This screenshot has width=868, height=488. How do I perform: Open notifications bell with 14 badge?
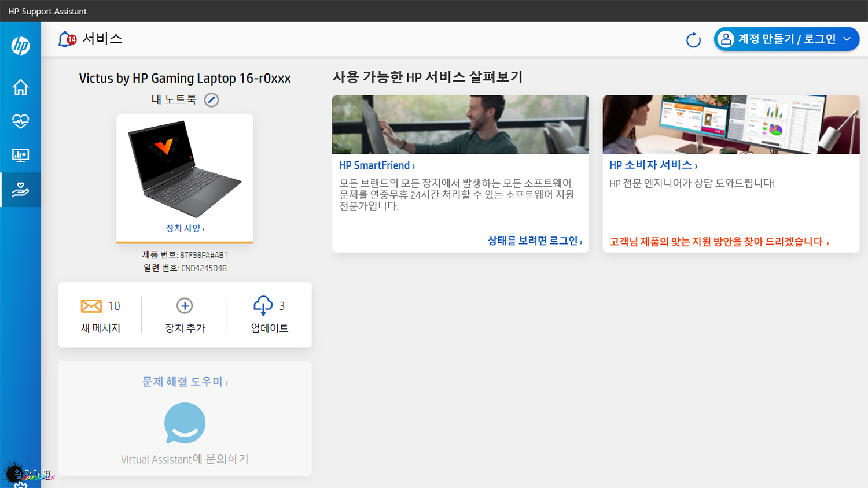(x=67, y=39)
